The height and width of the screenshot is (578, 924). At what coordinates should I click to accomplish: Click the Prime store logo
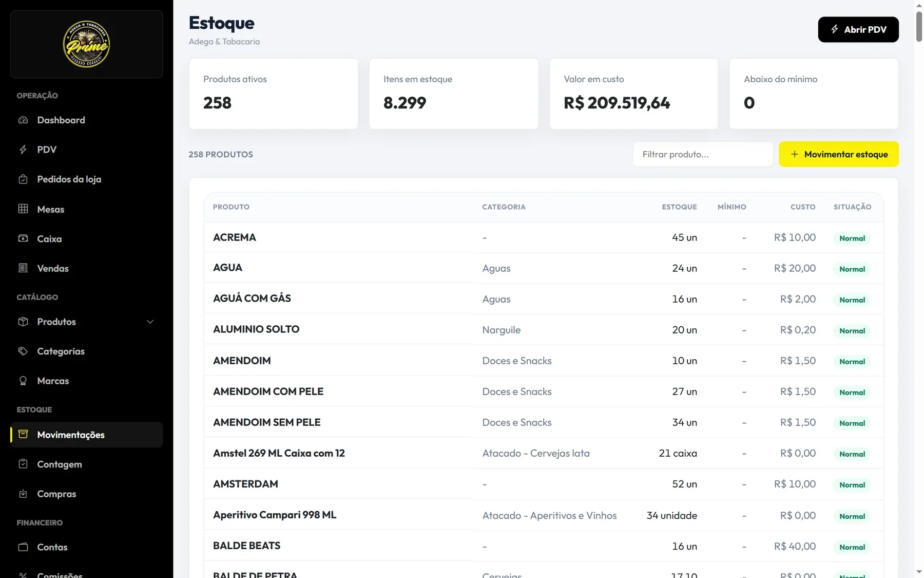86,44
